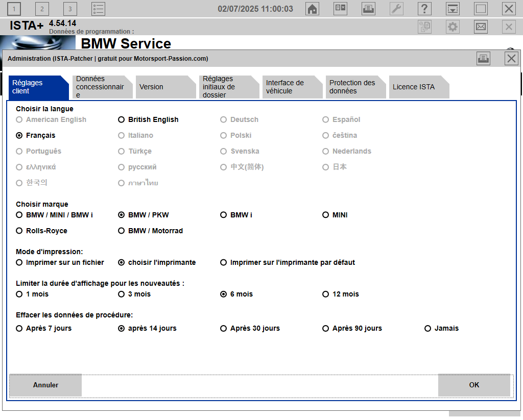Viewport: 523px width, 420px height.
Task: Open the Données concessionnaire tab
Action: tap(102, 87)
